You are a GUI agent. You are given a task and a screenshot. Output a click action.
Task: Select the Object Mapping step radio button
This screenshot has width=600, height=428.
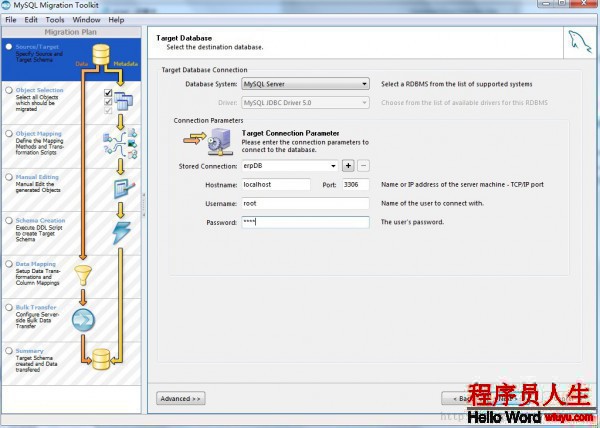click(9, 133)
